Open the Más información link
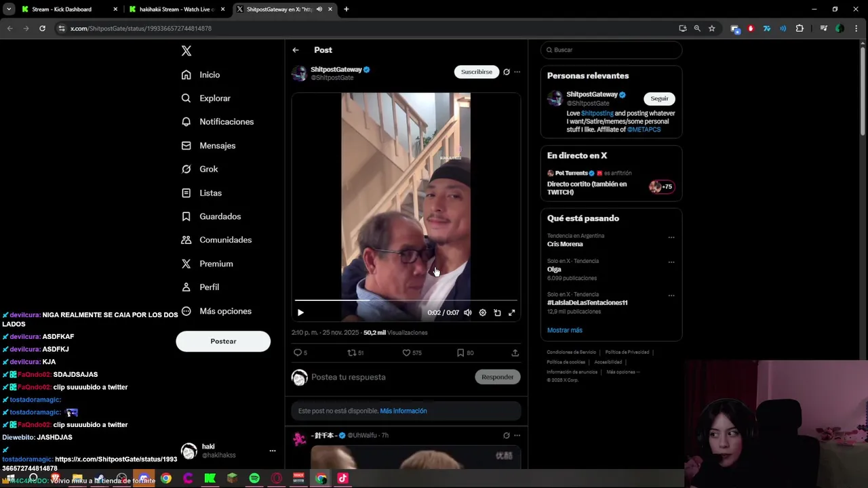The height and width of the screenshot is (488, 868). click(x=403, y=411)
